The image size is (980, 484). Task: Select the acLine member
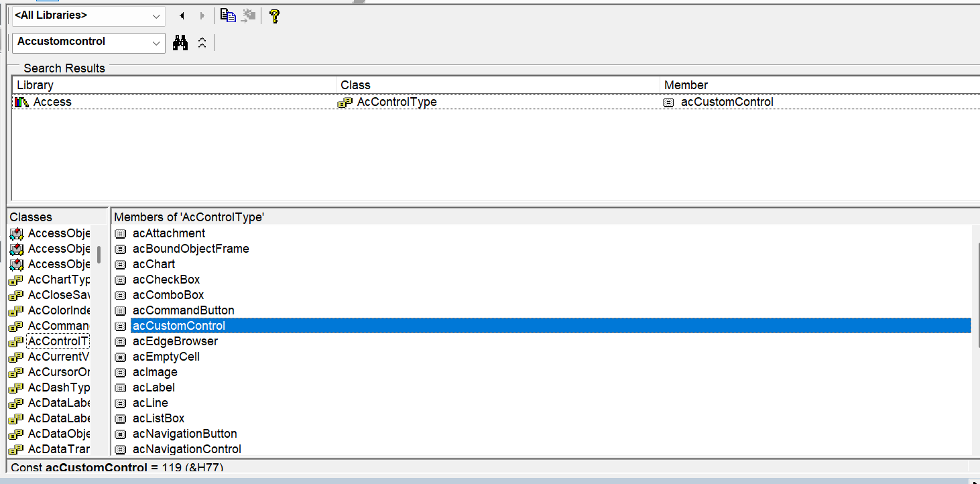[150, 403]
